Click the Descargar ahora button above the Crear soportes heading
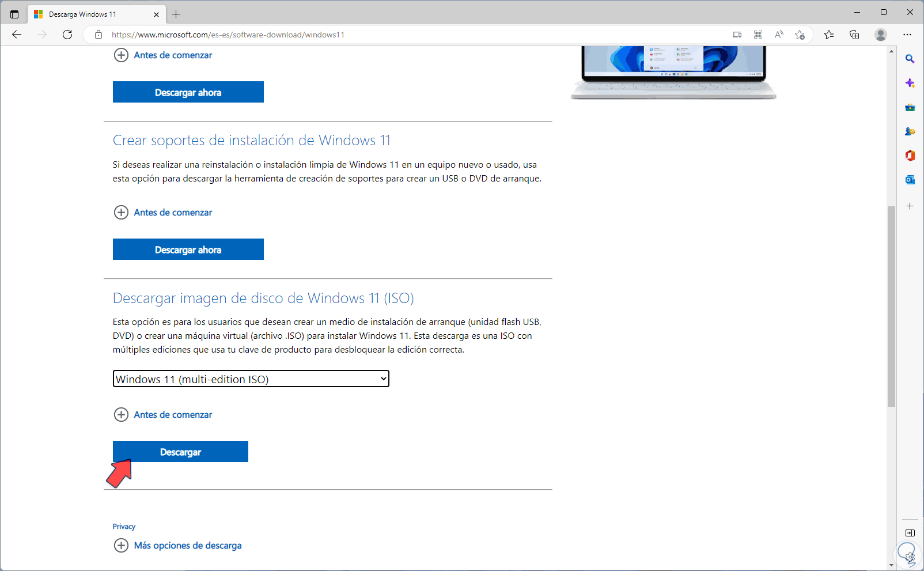 pyautogui.click(x=188, y=92)
